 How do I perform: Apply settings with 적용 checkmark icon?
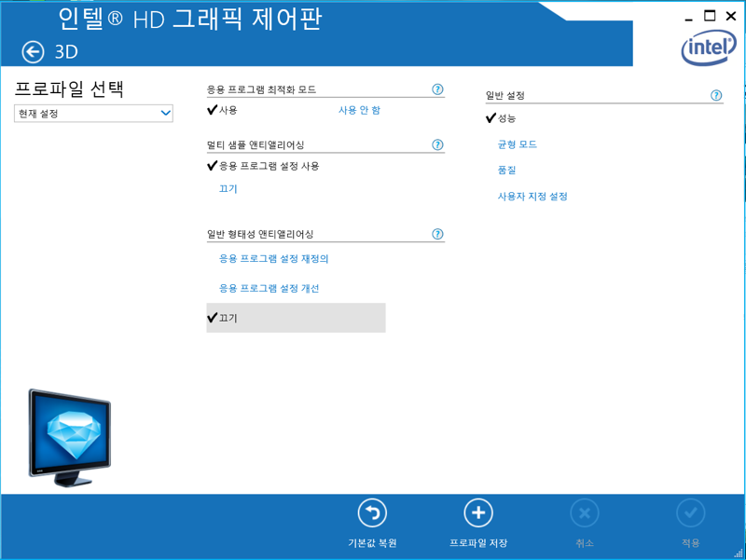pyautogui.click(x=690, y=512)
